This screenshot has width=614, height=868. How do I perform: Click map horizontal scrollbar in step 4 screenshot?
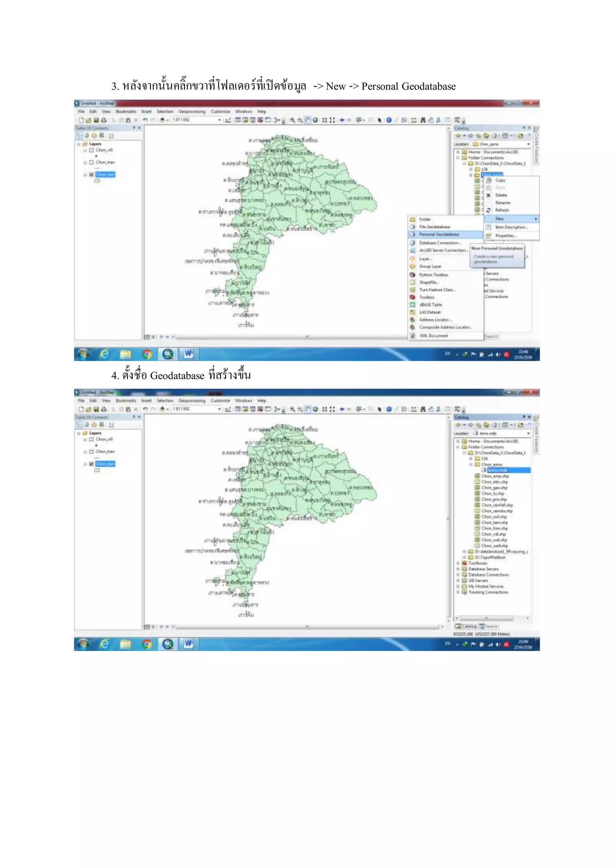[307, 627]
